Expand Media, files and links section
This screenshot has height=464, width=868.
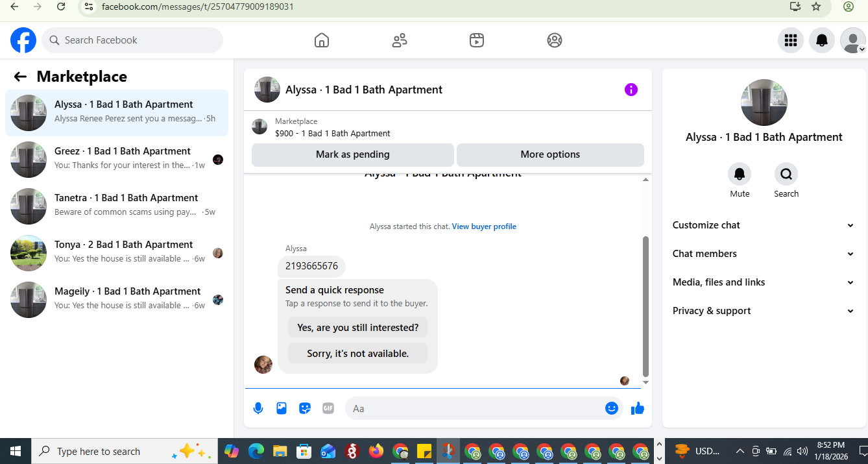[x=764, y=282]
